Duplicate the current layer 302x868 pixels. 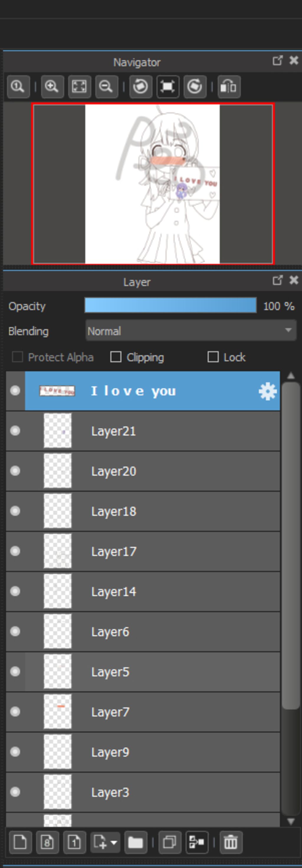tap(169, 842)
